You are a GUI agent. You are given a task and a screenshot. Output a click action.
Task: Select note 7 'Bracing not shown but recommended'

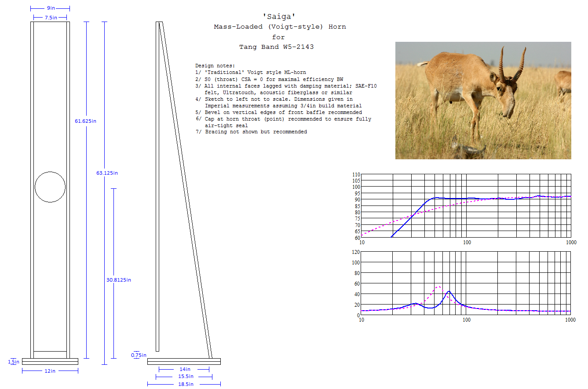pos(251,132)
